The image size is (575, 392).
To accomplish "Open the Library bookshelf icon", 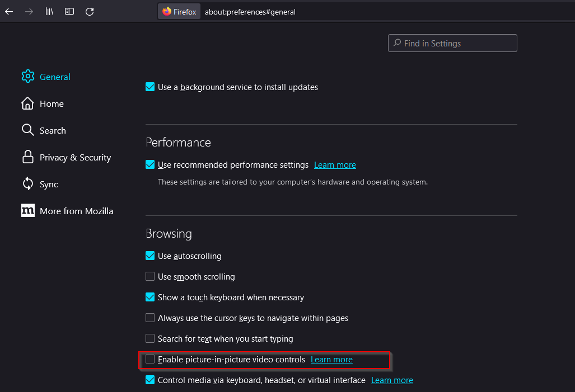I will [x=49, y=12].
